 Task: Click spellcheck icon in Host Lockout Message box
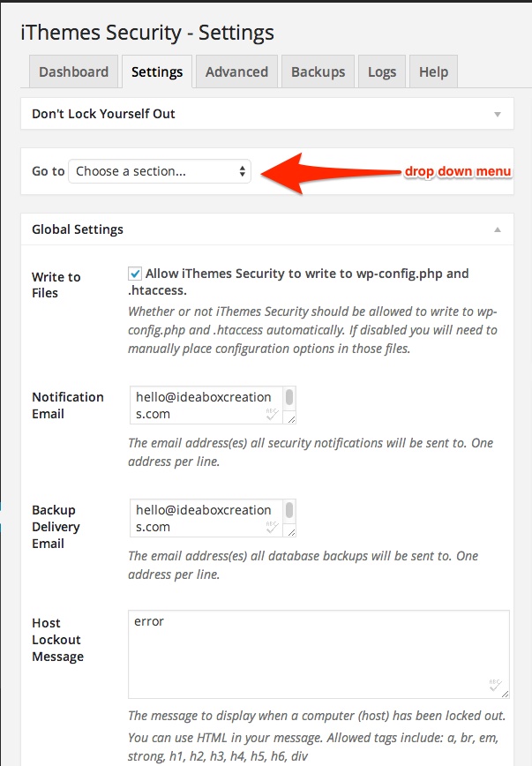coord(495,685)
